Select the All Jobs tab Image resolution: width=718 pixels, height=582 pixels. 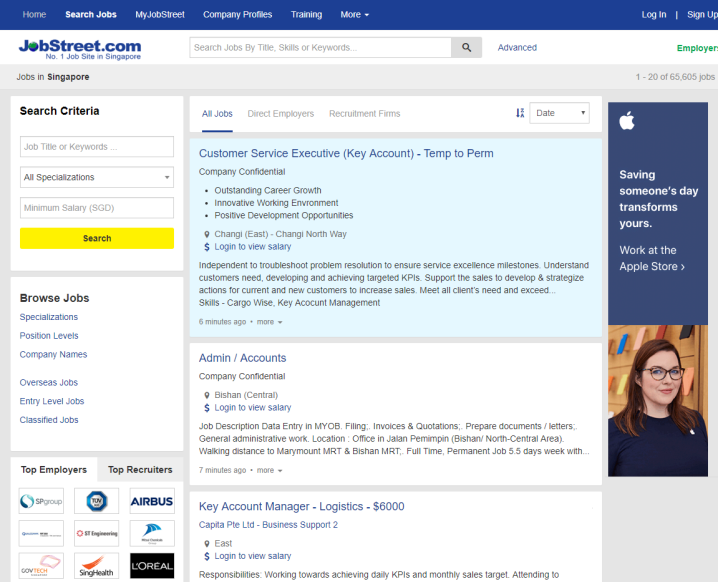point(217,114)
